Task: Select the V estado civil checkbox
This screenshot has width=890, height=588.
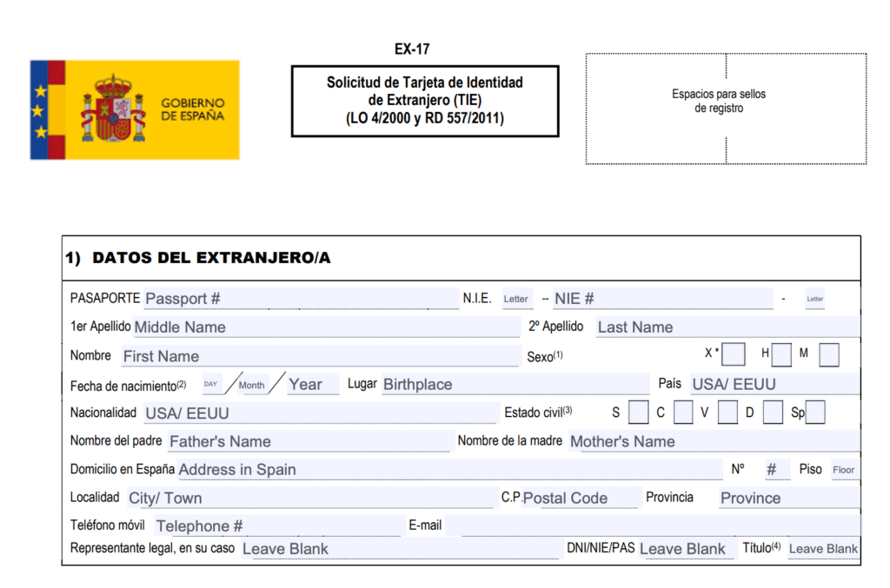Action: (727, 412)
